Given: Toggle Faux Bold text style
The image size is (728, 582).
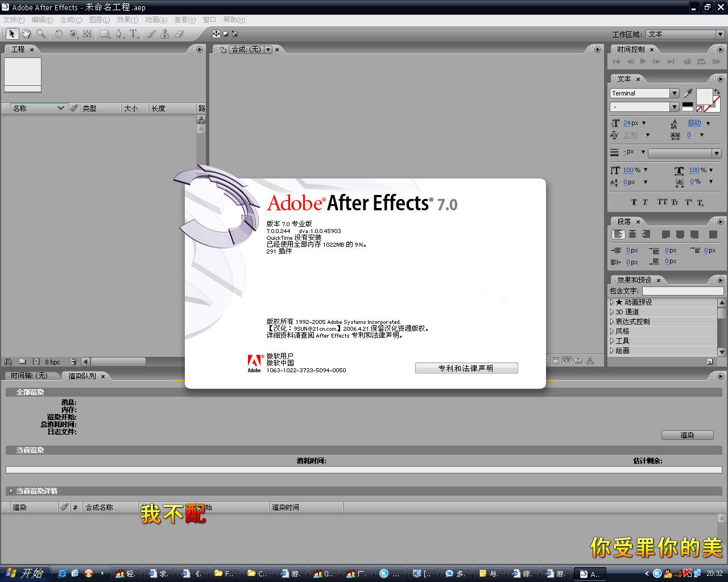Looking at the screenshot, I should click(x=634, y=202).
